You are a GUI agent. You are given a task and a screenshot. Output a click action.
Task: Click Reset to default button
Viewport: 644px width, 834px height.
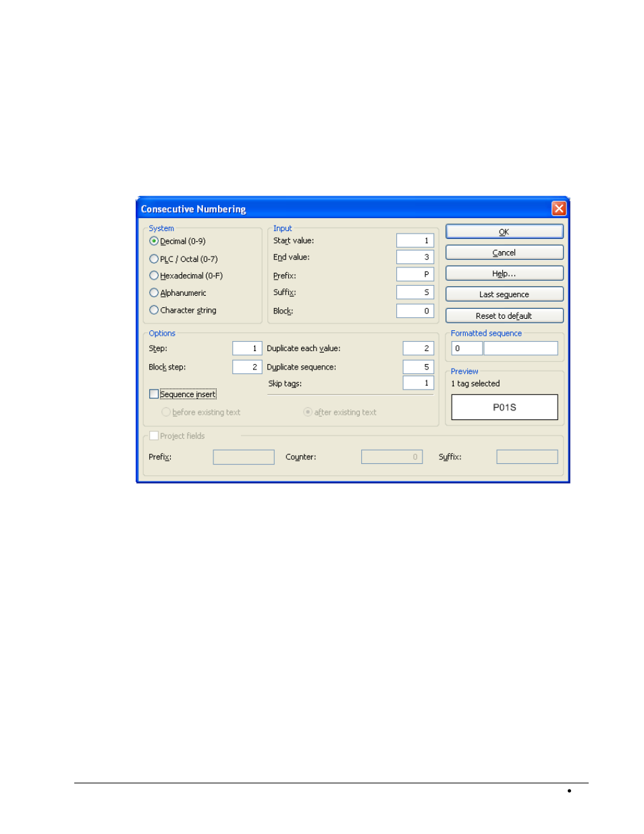(x=504, y=315)
